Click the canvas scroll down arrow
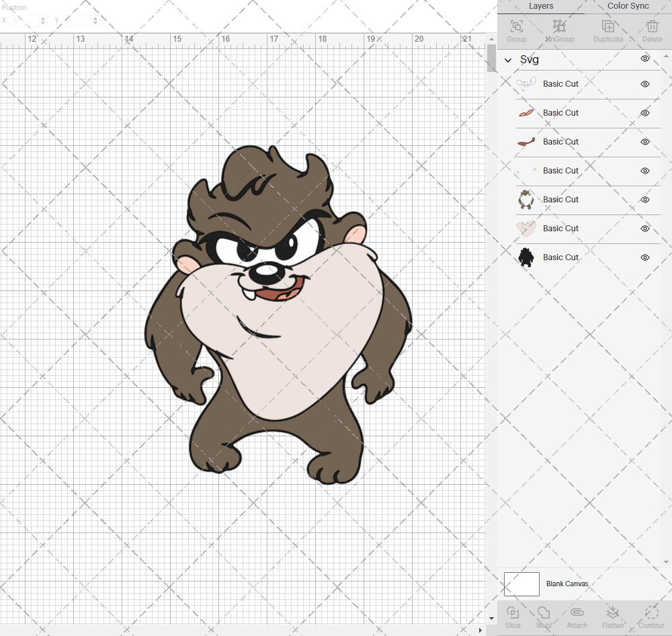672x636 pixels. pos(491,619)
